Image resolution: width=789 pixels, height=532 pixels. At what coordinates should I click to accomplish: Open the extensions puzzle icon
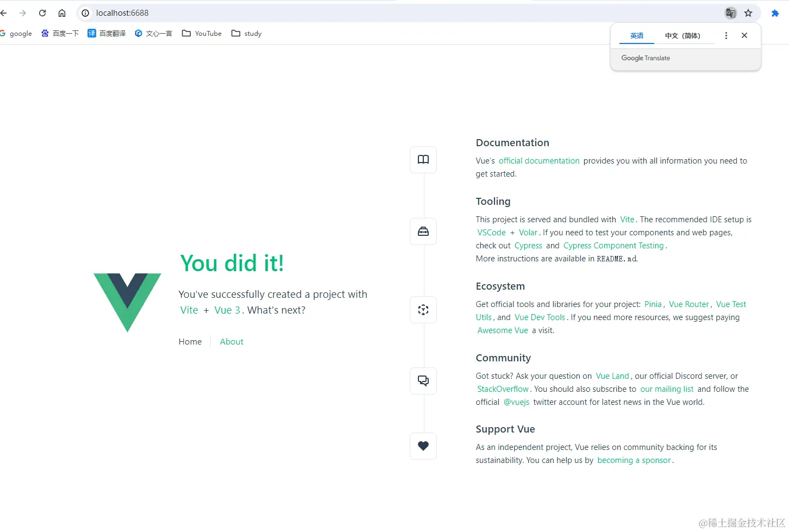[775, 13]
